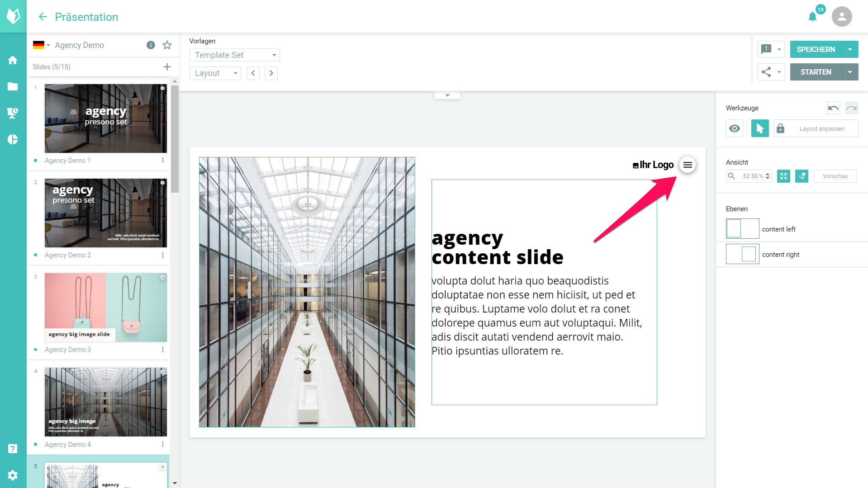Open the share icon next to Starten
This screenshot has height=488, width=868.
pyautogui.click(x=766, y=72)
